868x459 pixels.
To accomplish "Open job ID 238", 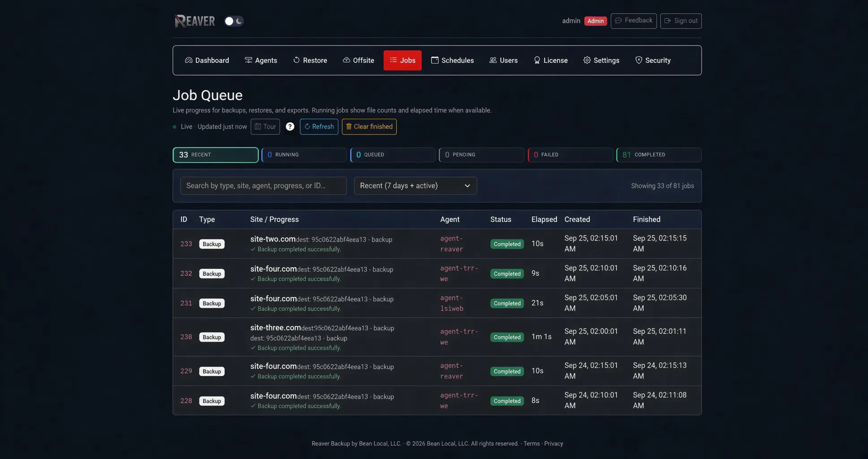I will pos(186,337).
